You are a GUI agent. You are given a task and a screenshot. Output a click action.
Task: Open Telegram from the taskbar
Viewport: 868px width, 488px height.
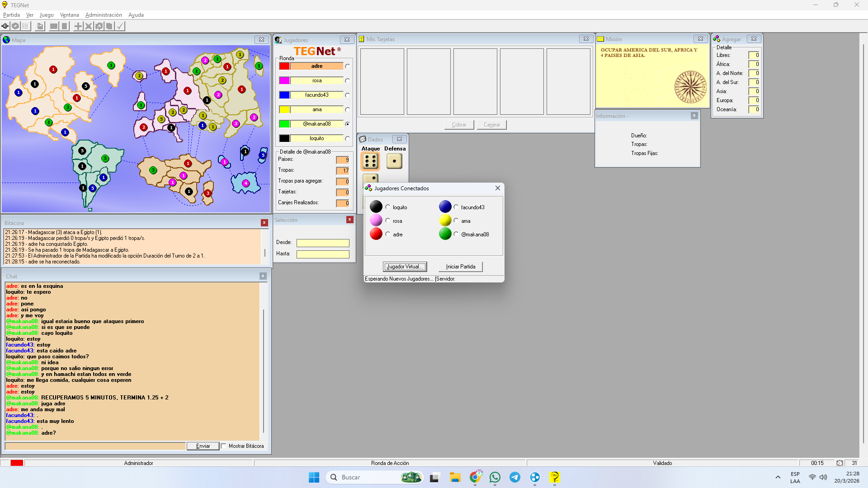click(515, 477)
